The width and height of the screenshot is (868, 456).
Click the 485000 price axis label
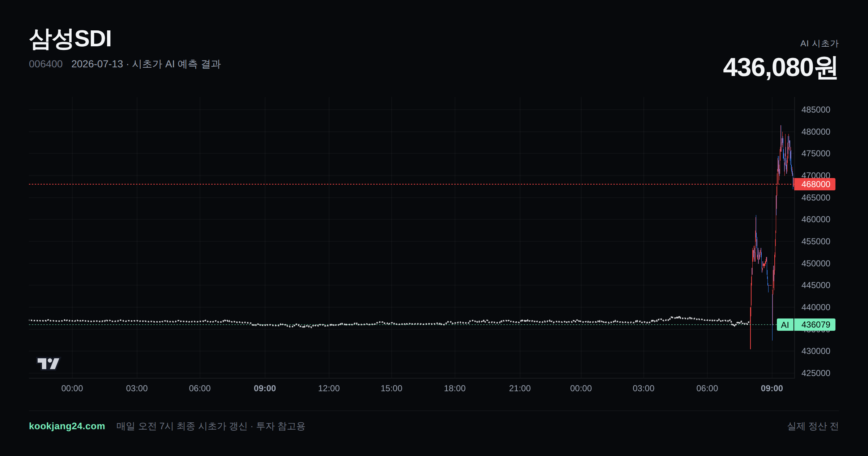[816, 110]
